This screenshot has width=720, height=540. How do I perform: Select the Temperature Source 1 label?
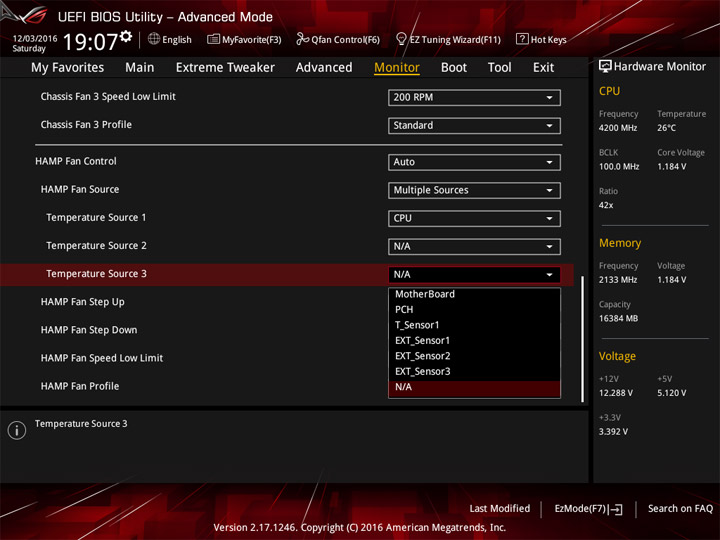click(96, 218)
